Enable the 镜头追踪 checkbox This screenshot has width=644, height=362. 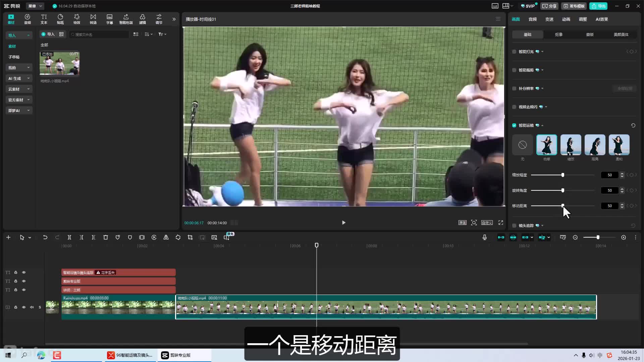tap(514, 226)
